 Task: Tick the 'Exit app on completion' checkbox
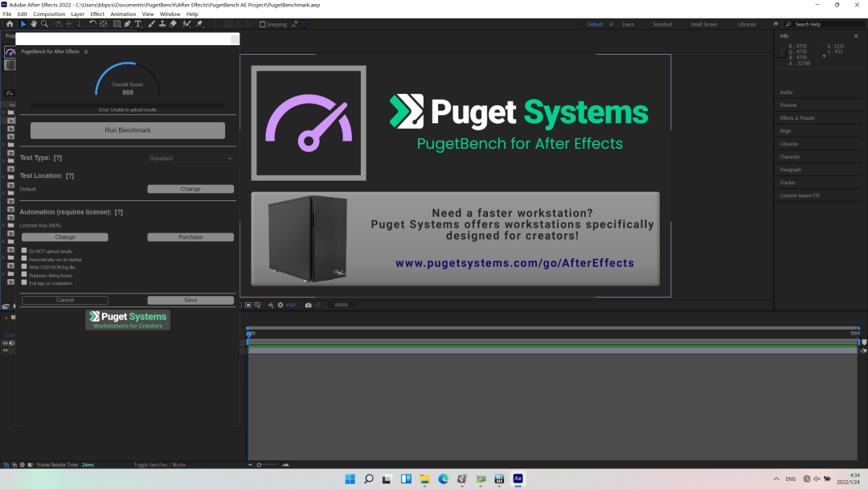(x=23, y=282)
